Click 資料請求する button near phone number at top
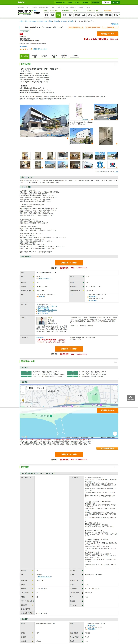The height and width of the screenshot is (644, 138). point(108,34)
